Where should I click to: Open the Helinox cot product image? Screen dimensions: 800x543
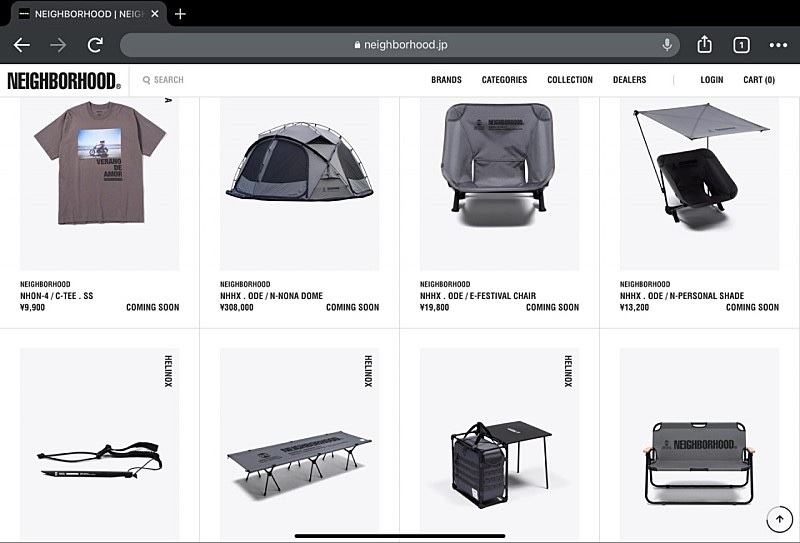click(x=299, y=444)
